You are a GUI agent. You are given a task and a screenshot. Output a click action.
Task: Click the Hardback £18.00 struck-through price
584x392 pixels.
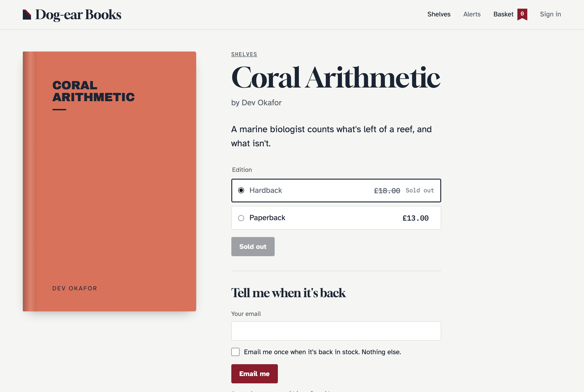click(x=387, y=191)
